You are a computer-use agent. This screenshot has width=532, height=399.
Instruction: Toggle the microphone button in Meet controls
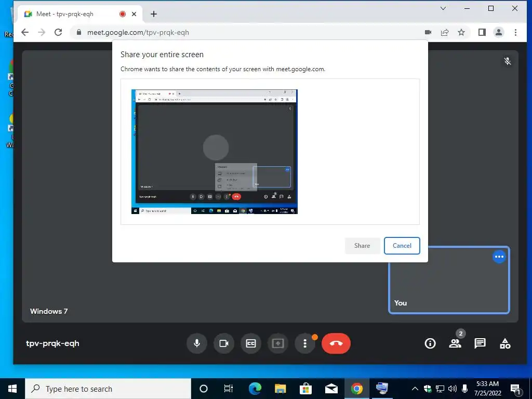197,343
